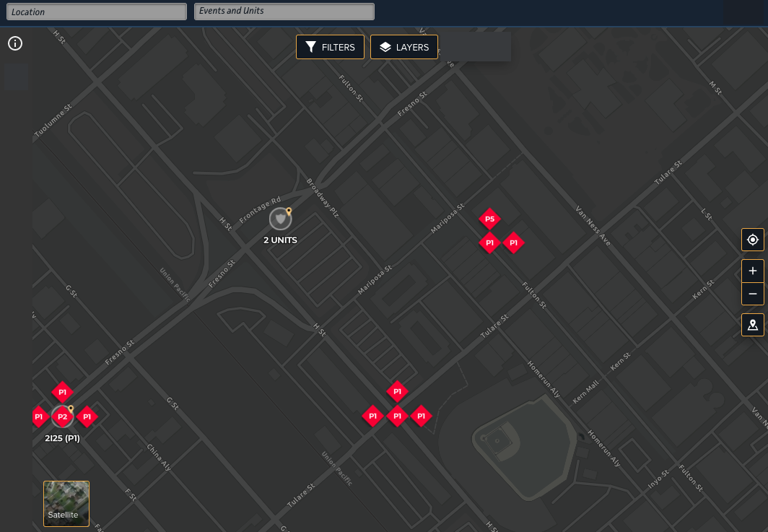This screenshot has width=768, height=532.
Task: Click the Events and Units field
Action: coord(284,12)
